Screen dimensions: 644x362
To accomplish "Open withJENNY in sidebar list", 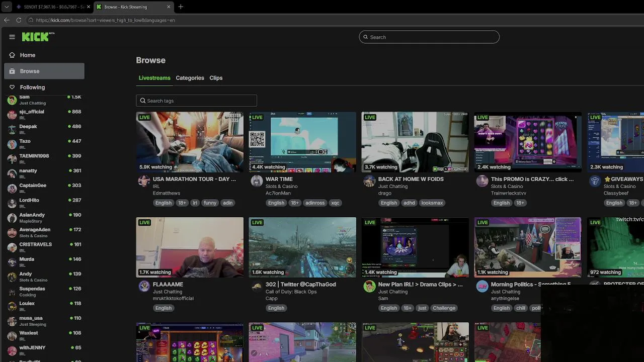I will (44, 350).
